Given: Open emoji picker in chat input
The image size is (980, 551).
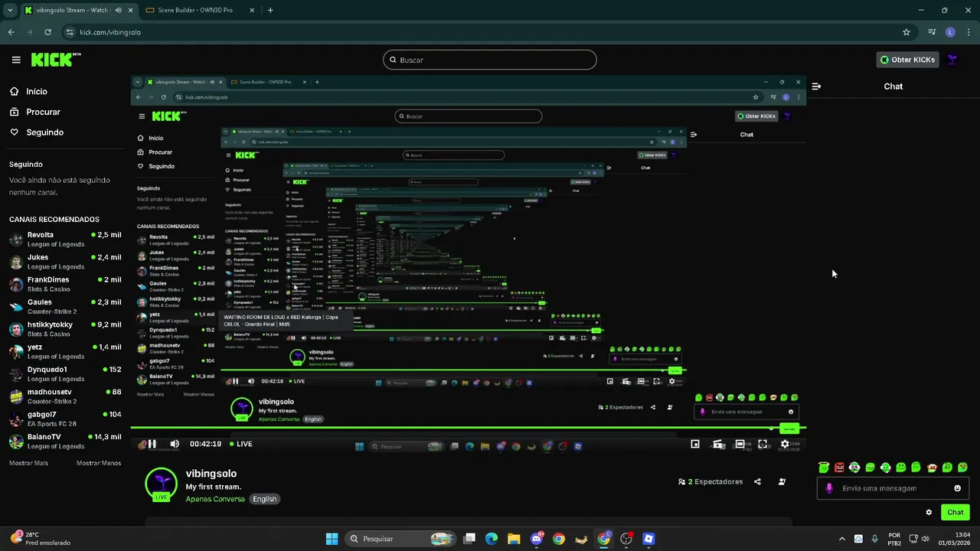Looking at the screenshot, I should [957, 488].
